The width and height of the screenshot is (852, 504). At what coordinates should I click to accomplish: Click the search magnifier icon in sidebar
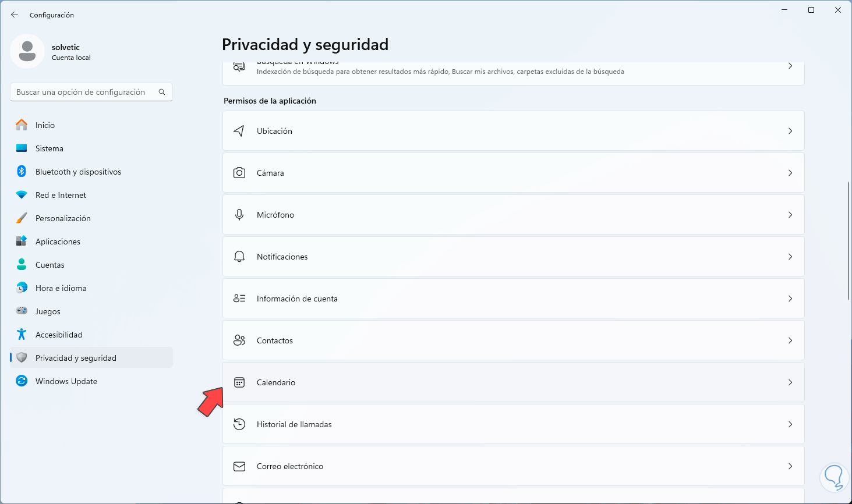pyautogui.click(x=162, y=92)
